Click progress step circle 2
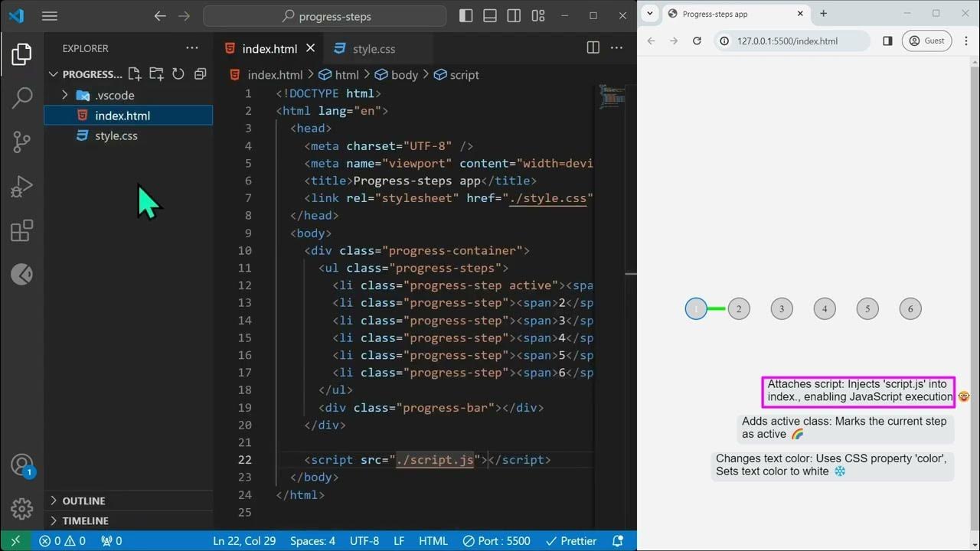Screen dimensions: 980x551 click(739, 309)
